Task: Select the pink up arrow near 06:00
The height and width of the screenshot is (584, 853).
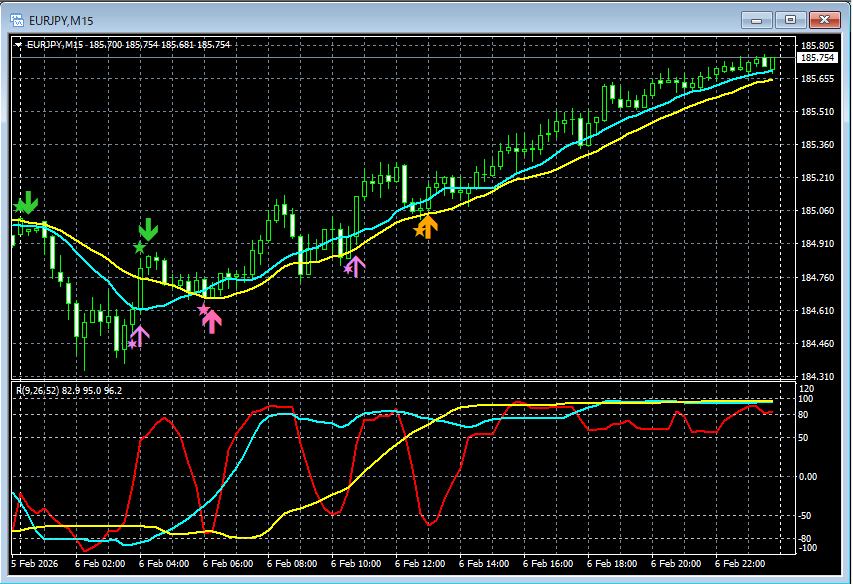Action: pos(212,321)
